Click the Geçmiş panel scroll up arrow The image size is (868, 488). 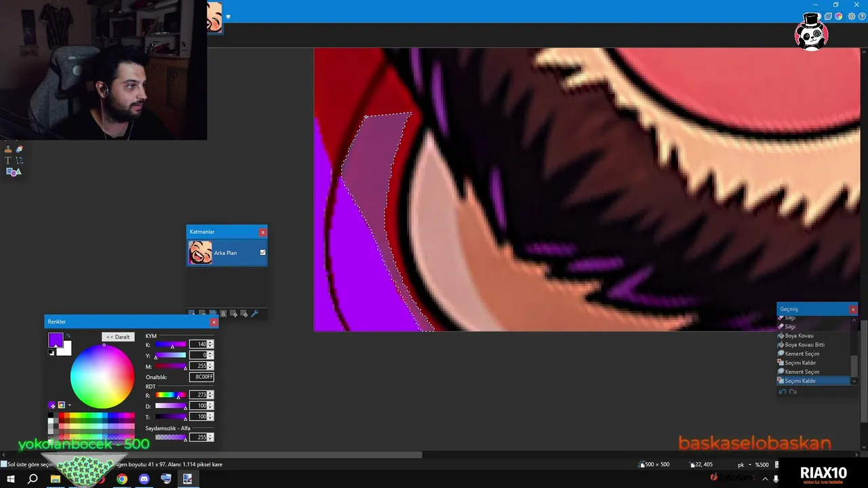coord(854,319)
